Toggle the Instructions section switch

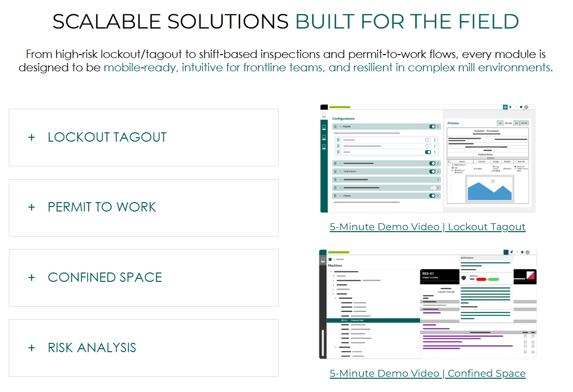(432, 172)
